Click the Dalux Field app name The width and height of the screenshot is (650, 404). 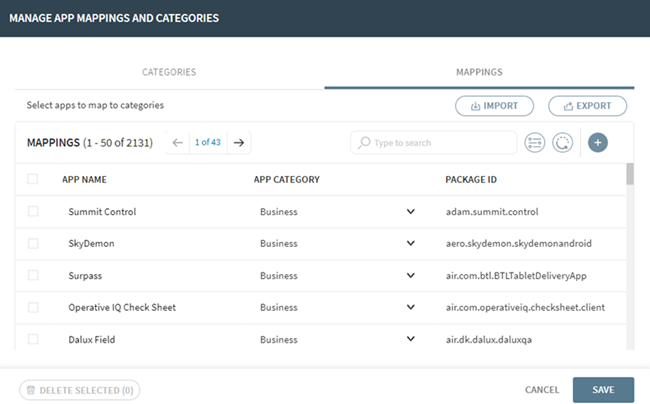[92, 339]
